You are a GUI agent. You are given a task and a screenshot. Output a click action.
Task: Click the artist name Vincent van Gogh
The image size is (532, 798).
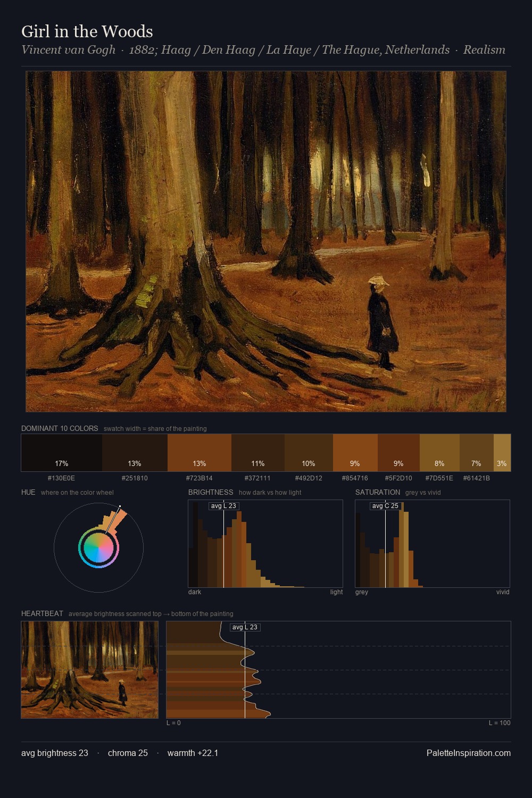[68, 49]
